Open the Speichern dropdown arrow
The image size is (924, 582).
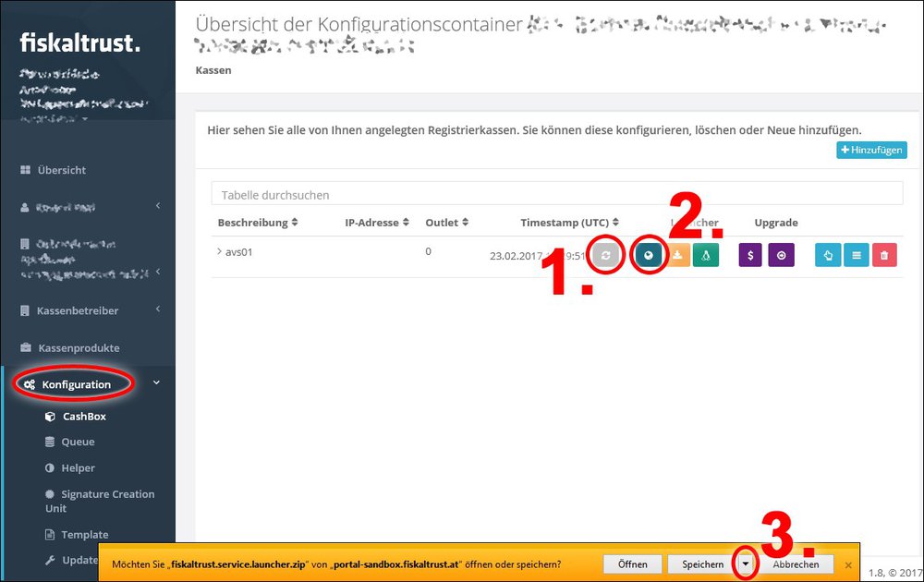tap(744, 564)
